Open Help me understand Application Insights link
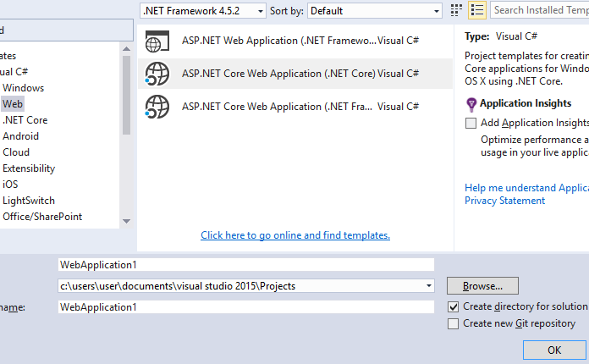The height and width of the screenshot is (364, 589). [526, 188]
